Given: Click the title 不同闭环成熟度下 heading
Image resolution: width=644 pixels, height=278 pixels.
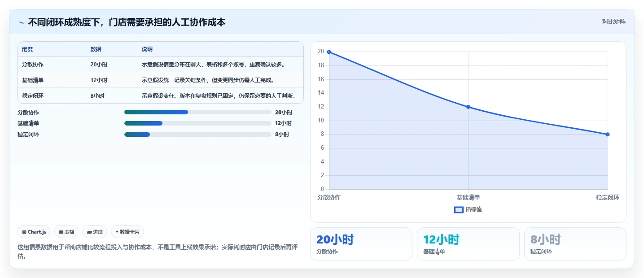Looking at the screenshot, I should (x=127, y=22).
